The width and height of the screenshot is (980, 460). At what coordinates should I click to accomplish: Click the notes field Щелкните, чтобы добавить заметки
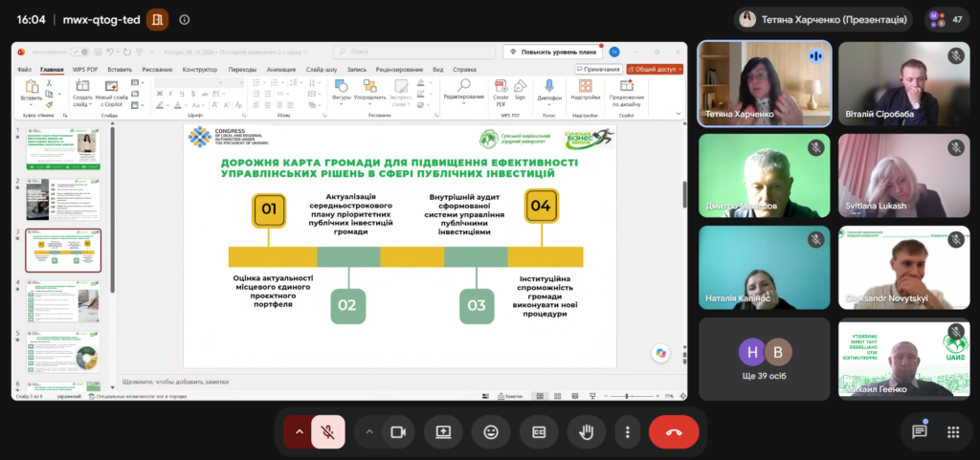[176, 382]
